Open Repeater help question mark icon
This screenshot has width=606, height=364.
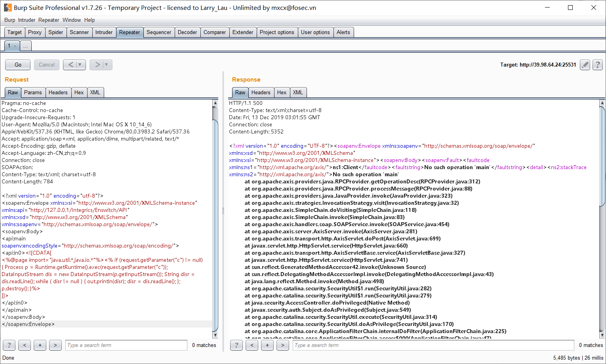click(598, 65)
